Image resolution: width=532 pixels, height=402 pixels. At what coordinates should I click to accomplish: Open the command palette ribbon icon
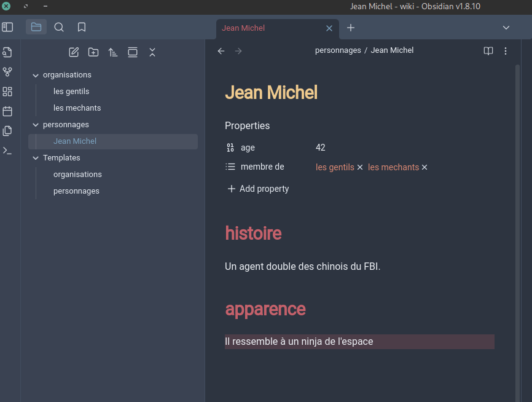pyautogui.click(x=7, y=151)
